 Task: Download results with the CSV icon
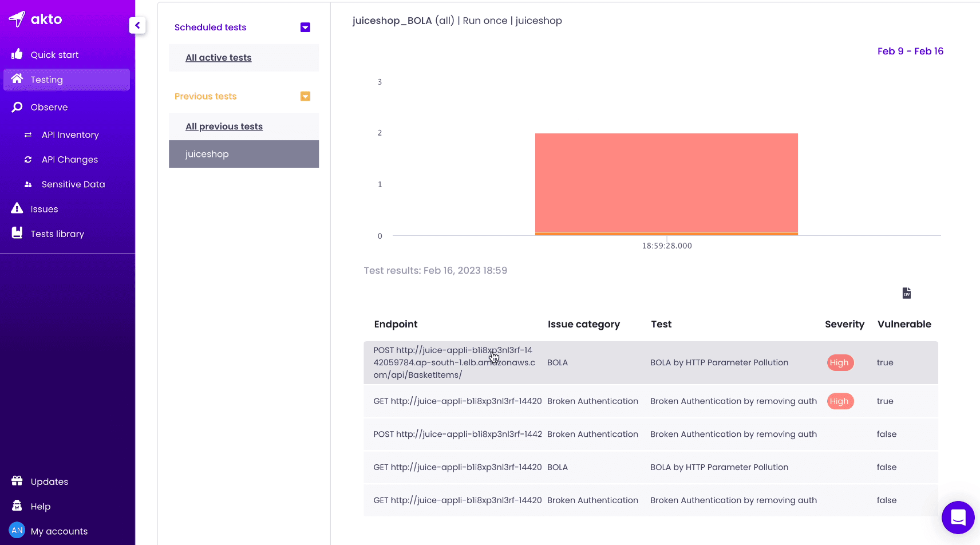(x=907, y=293)
